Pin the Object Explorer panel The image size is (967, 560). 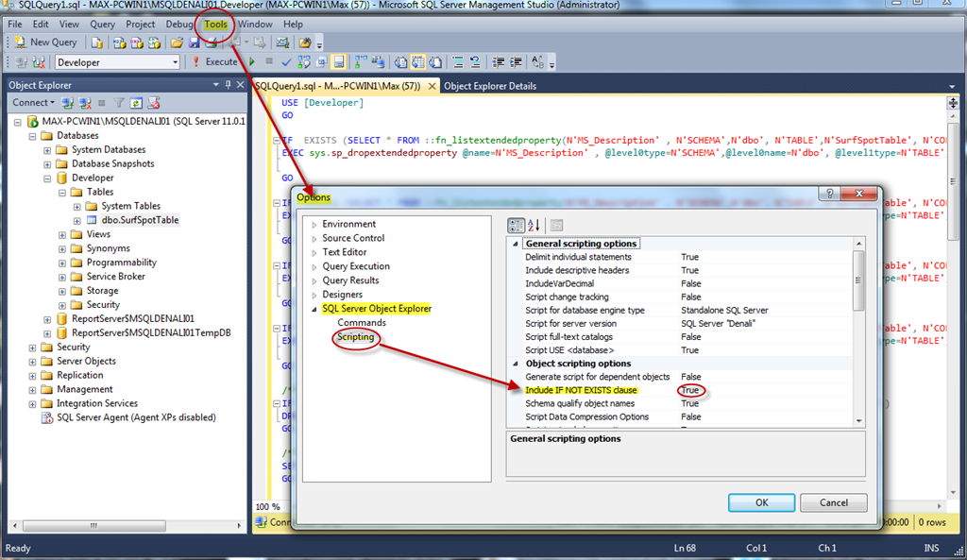tap(229, 84)
